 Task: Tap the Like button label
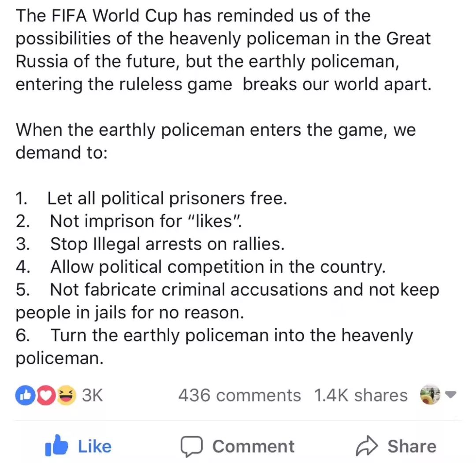pos(95,446)
